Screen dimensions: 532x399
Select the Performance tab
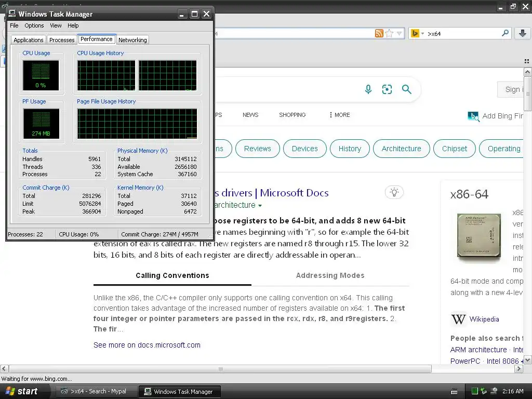96,39
